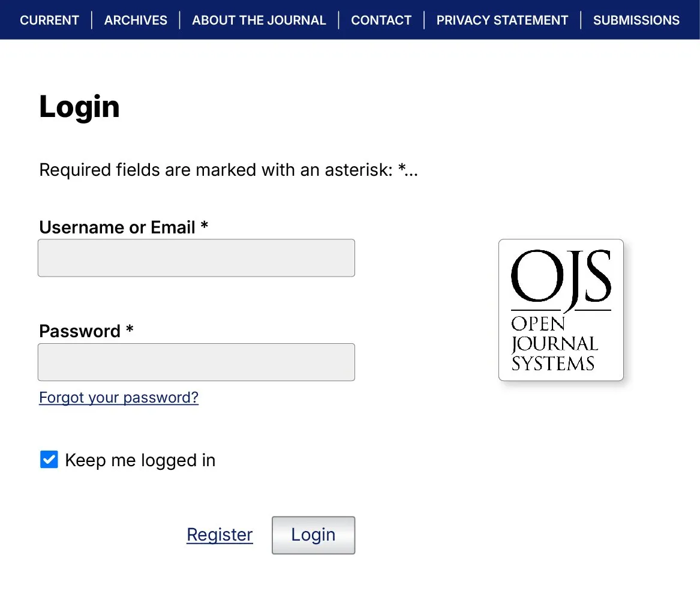
Task: Click the asterisk beside Username or Email
Action: pos(205,226)
